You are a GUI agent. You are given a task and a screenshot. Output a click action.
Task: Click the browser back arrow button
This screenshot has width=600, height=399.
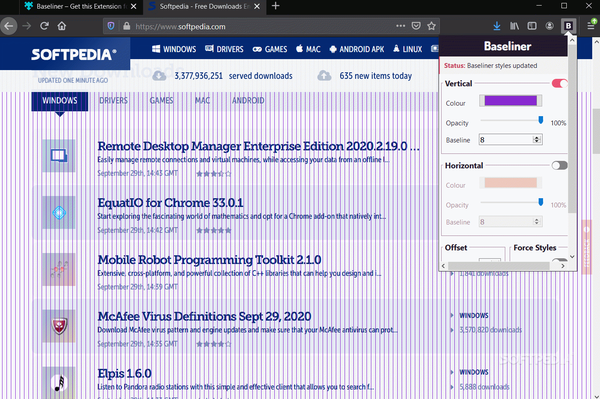pyautogui.click(x=9, y=26)
